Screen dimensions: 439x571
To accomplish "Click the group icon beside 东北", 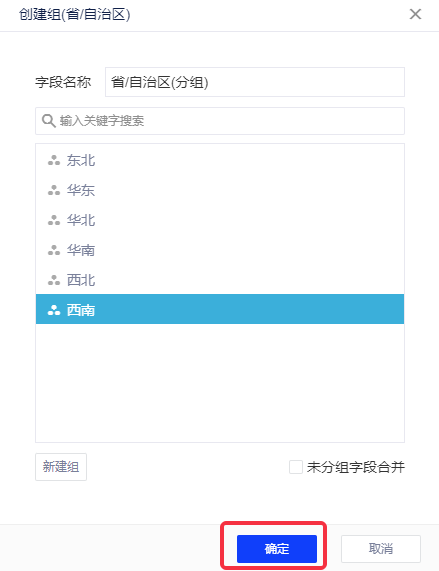I will (54, 160).
